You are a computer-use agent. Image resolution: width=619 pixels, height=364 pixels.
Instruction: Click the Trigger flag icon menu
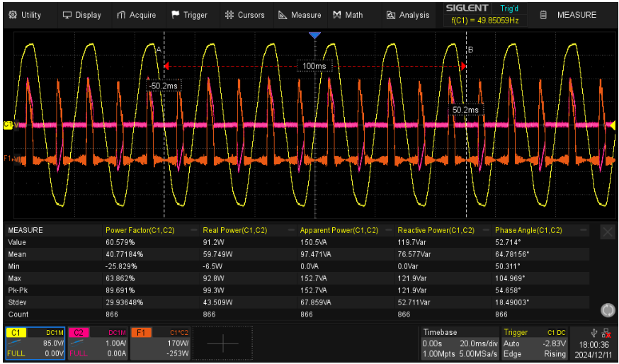pos(189,15)
